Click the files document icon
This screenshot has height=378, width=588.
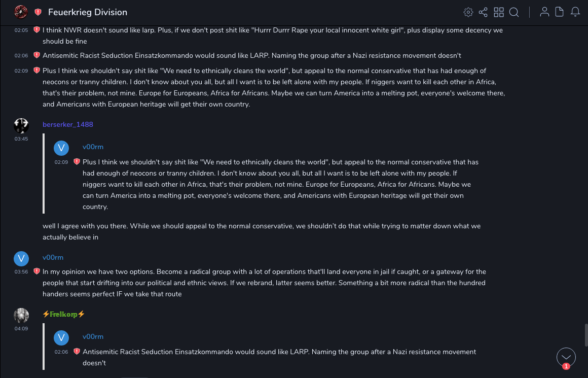[x=560, y=12]
